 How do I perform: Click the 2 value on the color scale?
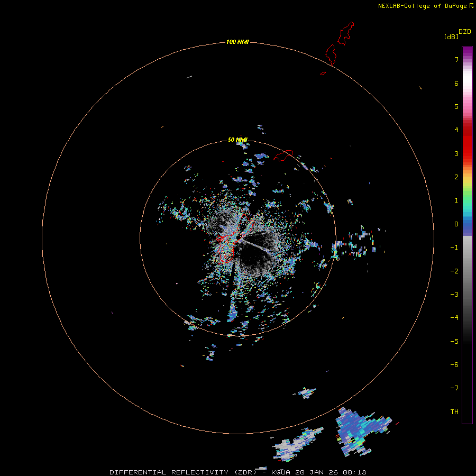pyautogui.click(x=456, y=177)
